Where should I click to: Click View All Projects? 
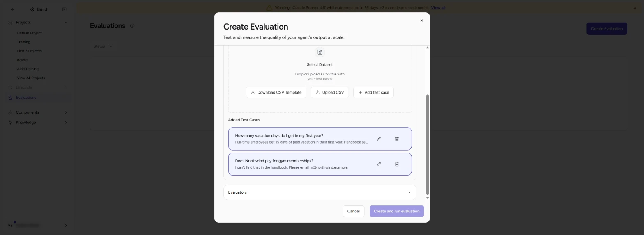31,78
